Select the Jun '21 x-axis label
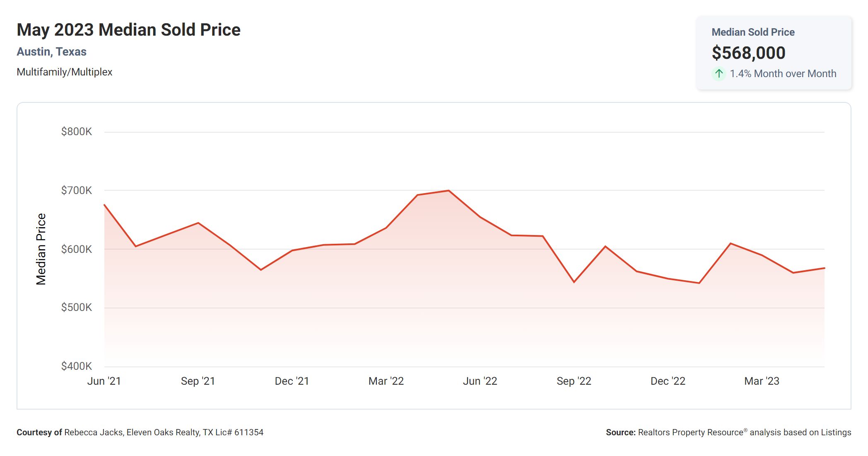 pos(104,381)
